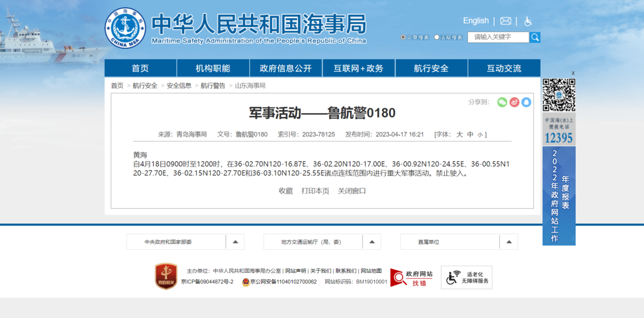The width and height of the screenshot is (644, 318).
Task: Open the 互联网+政务 navigation tab
Action: click(358, 68)
